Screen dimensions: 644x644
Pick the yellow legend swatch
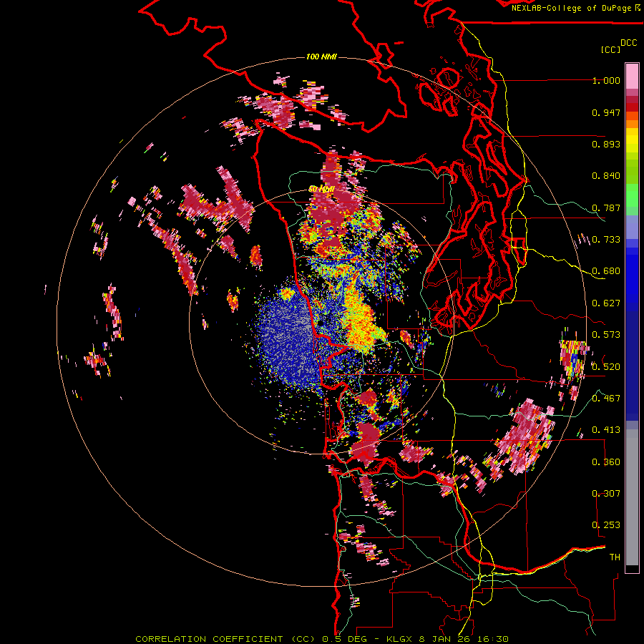632,140
